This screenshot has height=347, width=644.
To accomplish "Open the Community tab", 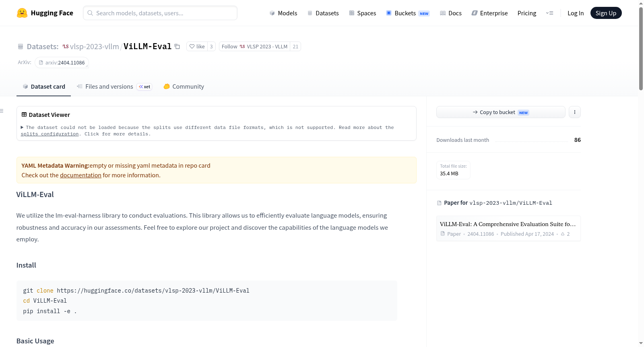I will tap(184, 86).
